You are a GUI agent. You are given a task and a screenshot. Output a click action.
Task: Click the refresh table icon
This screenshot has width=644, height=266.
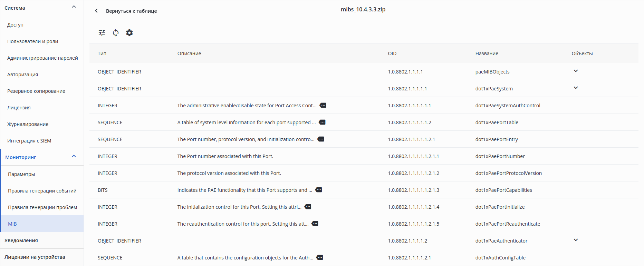click(116, 33)
